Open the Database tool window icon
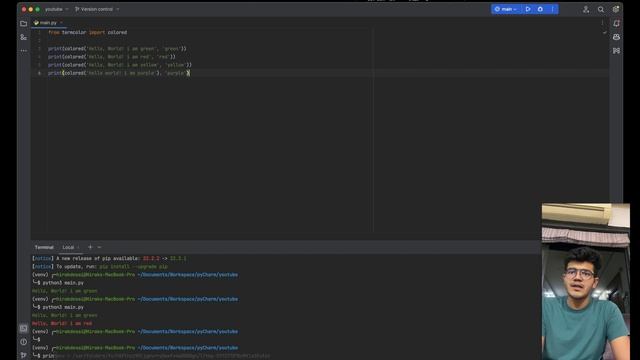Viewport: 640px width, 360px height. 616,51
